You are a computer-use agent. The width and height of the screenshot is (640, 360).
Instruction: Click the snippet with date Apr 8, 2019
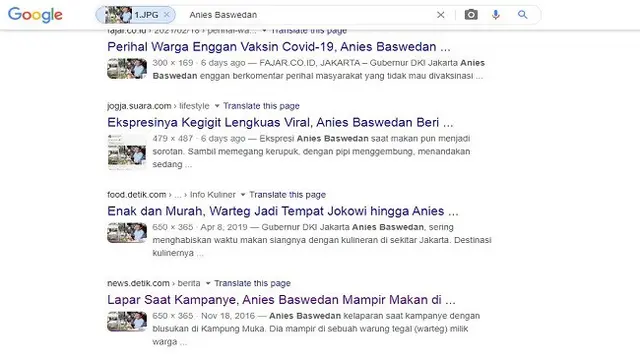coord(322,240)
